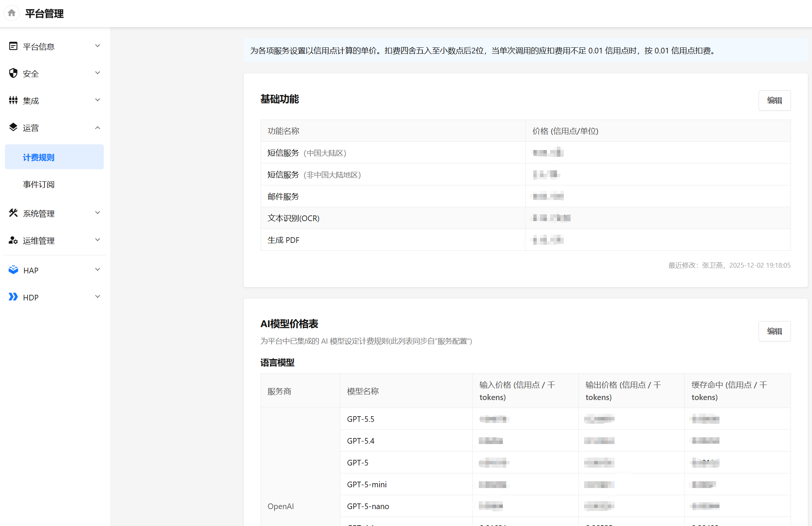The height and width of the screenshot is (526, 812).
Task: Click the 短信服务 (非中国大陆地区) row
Action: (525, 174)
